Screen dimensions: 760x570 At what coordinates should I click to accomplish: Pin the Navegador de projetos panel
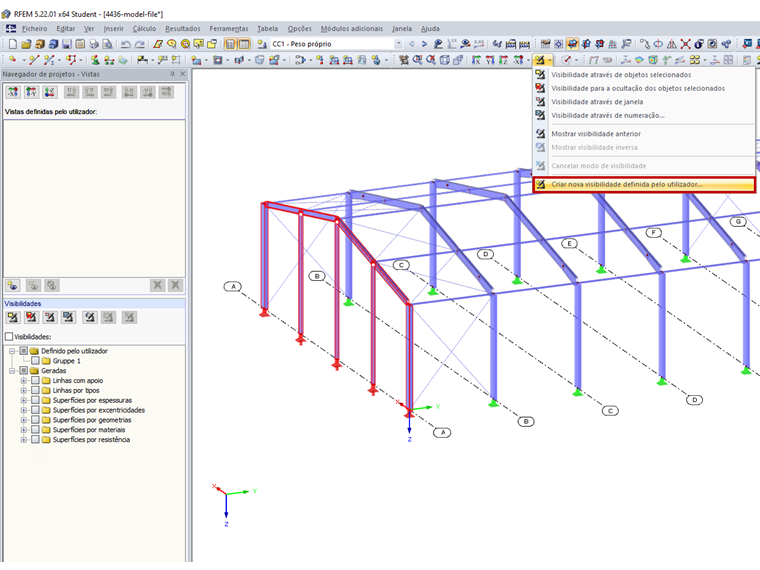tap(172, 74)
